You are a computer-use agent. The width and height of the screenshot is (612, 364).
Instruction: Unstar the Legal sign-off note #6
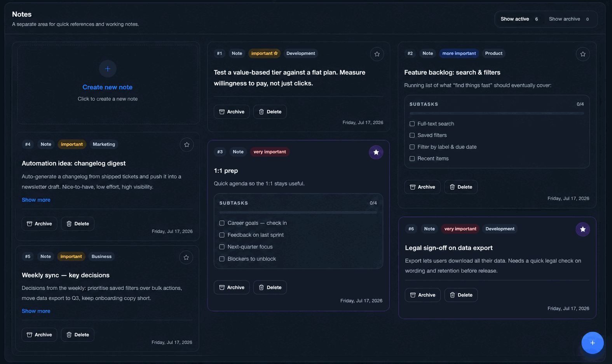[x=582, y=229]
